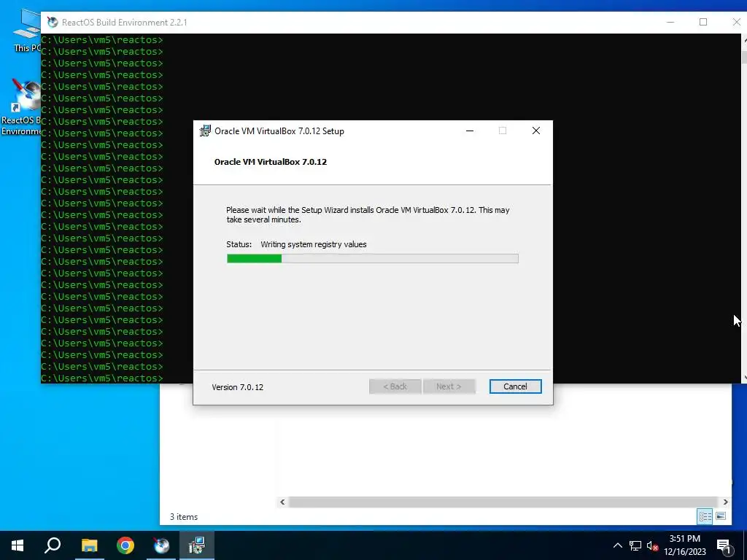
Task: Open the network status tray icon
Action: 635,545
